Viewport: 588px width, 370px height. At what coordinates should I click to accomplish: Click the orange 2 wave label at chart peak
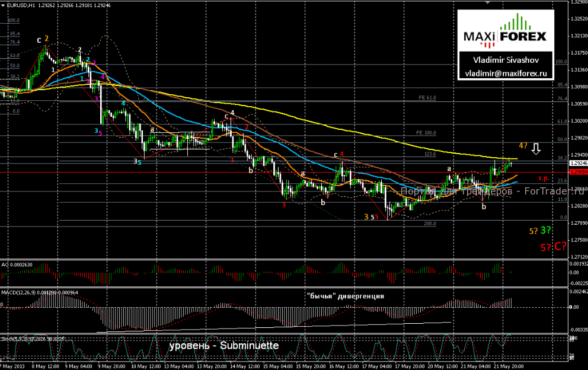(46, 39)
